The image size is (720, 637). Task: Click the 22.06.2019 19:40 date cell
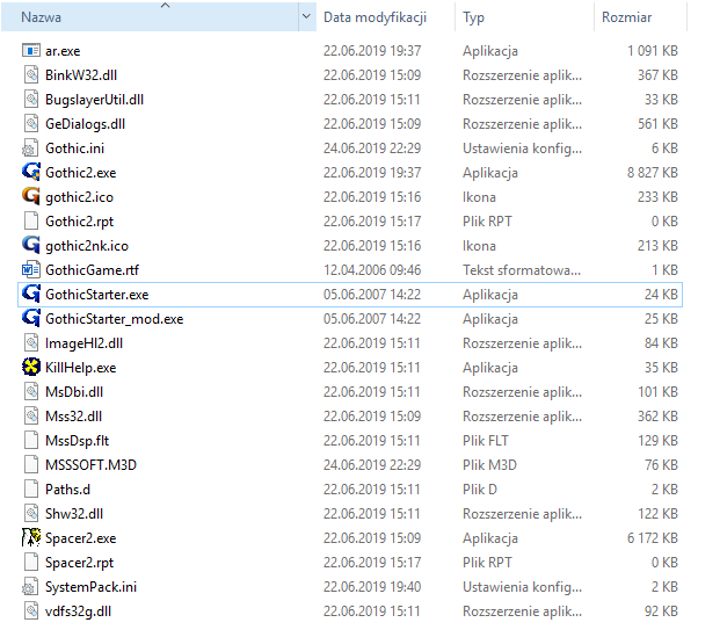click(x=372, y=586)
